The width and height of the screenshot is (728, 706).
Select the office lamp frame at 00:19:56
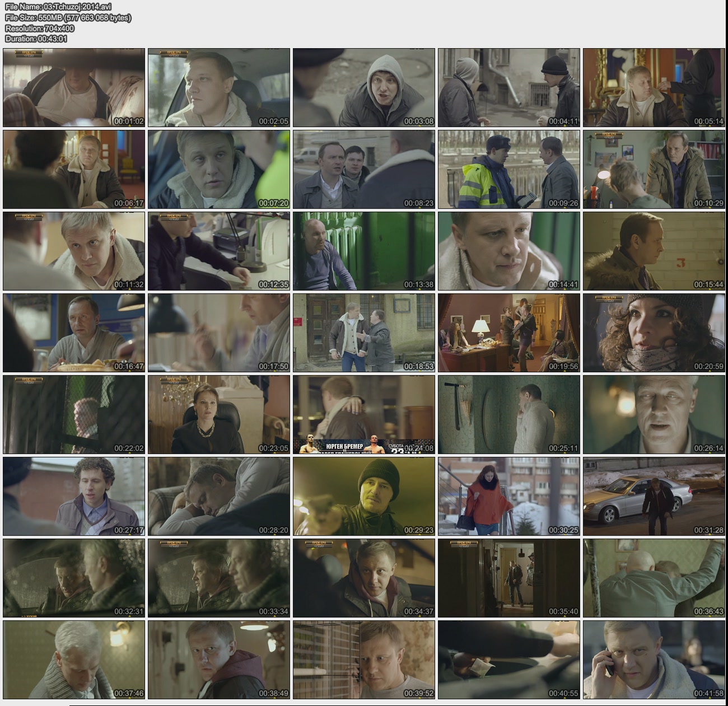pos(508,333)
